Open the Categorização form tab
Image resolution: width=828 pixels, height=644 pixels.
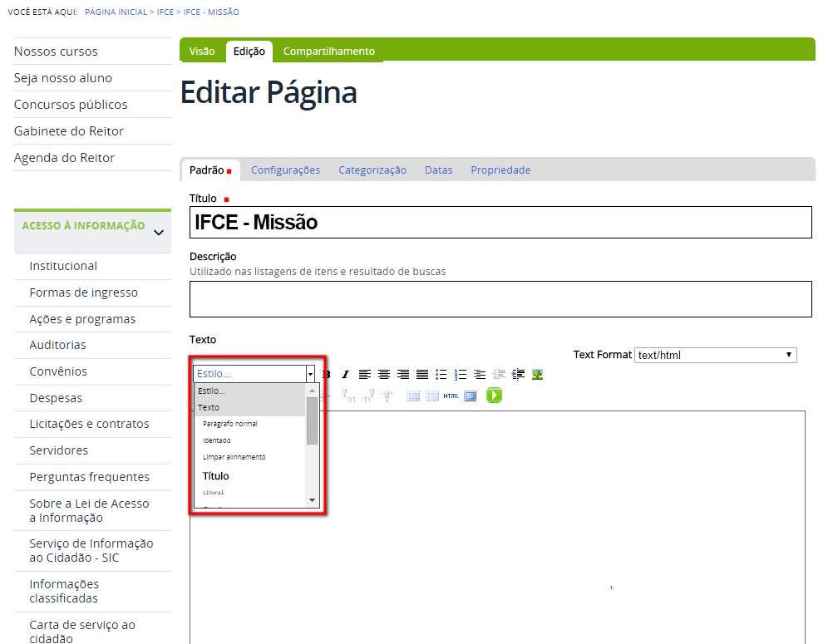coord(372,170)
